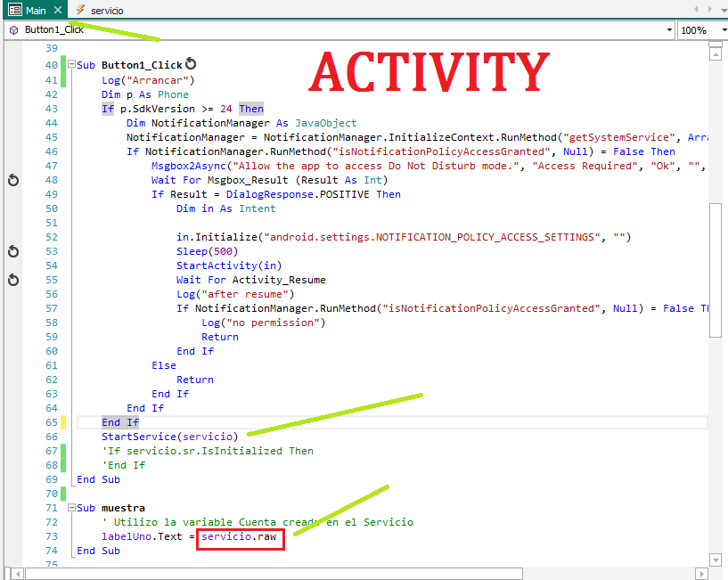The height and width of the screenshot is (580, 728).
Task: Click the resumable sub icon beside Button1_Click
Action: click(x=191, y=63)
